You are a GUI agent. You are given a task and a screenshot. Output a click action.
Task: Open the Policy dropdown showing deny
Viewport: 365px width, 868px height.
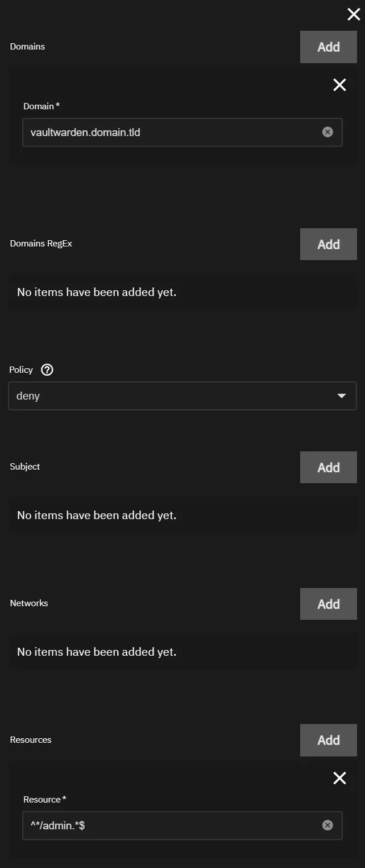point(171,396)
